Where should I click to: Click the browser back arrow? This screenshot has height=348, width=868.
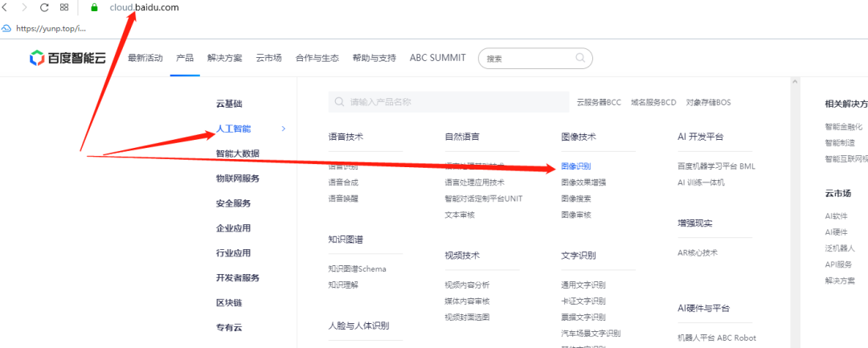click(4, 8)
